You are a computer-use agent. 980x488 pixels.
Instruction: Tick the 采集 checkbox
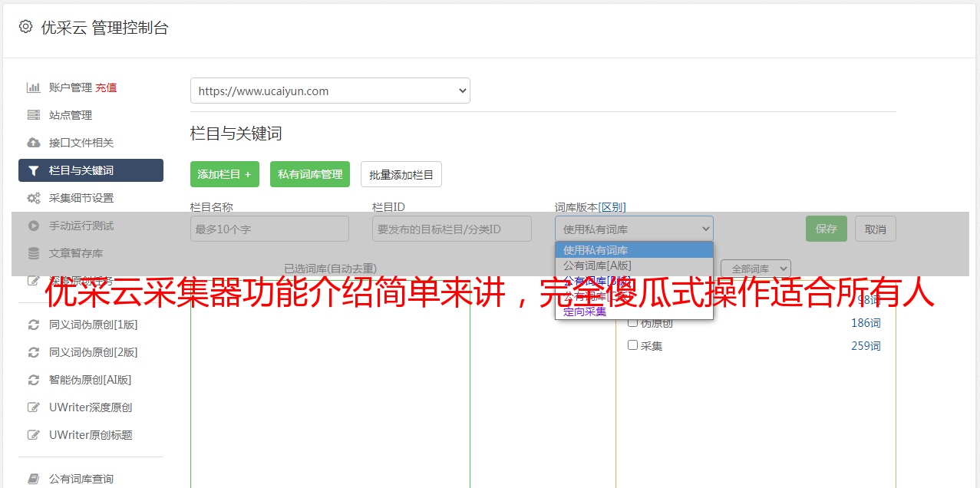click(633, 345)
